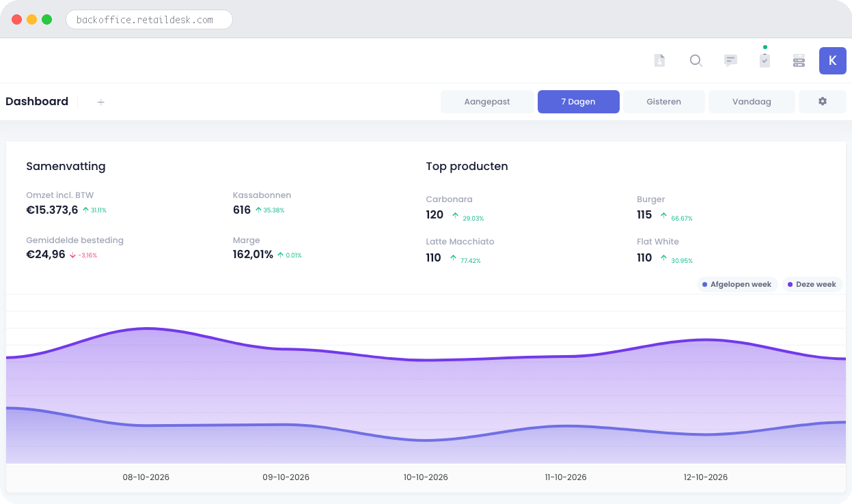Viewport: 852px width, 504px height.
Task: Click the browser address bar
Action: 149,20
